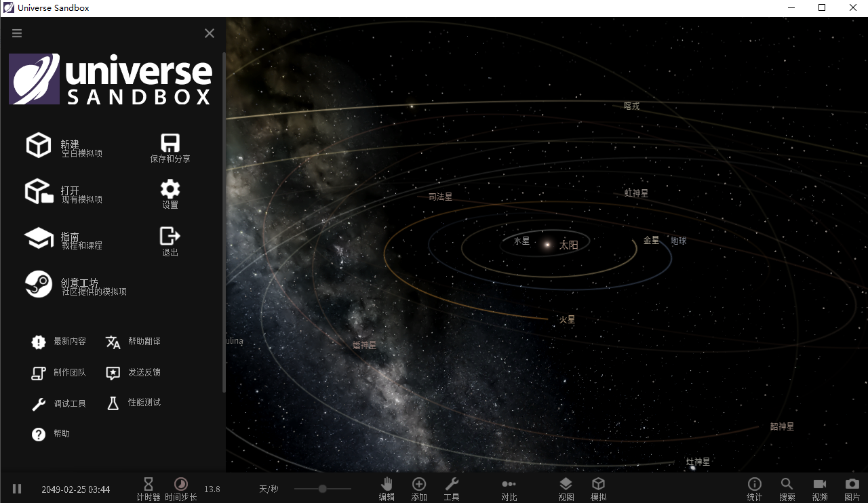Open the hamburger menu icon
This screenshot has height=503, width=868.
click(17, 33)
